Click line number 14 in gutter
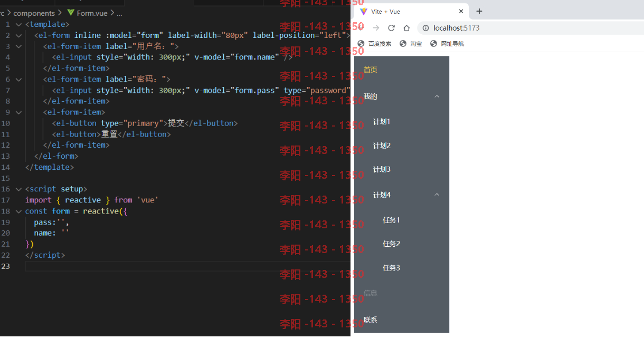The image size is (644, 339). (6, 167)
